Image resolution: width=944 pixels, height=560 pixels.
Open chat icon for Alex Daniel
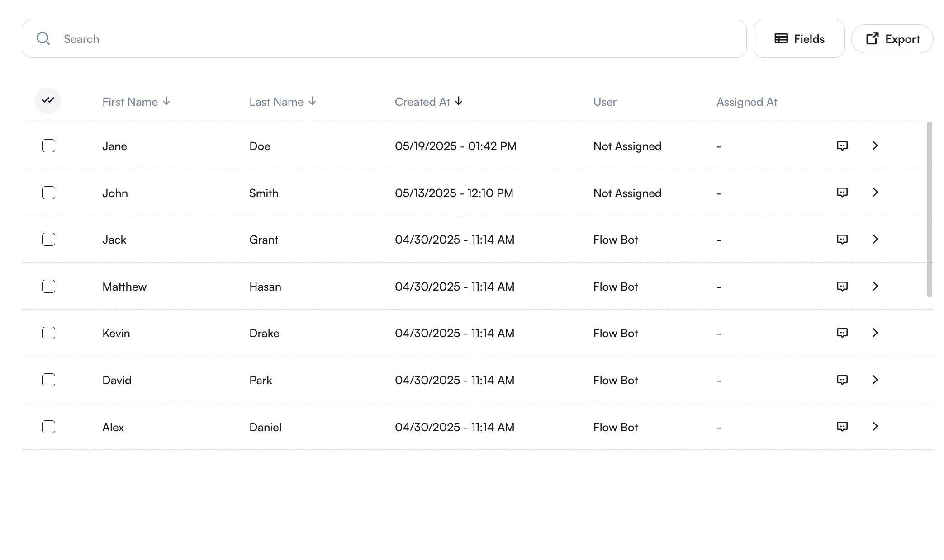pos(842,427)
